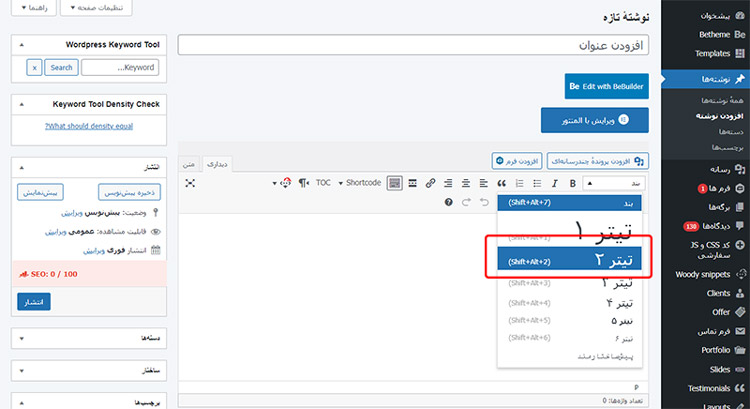
Task: Open dropdown arrow beside red shortcode icon
Action: pos(275,183)
